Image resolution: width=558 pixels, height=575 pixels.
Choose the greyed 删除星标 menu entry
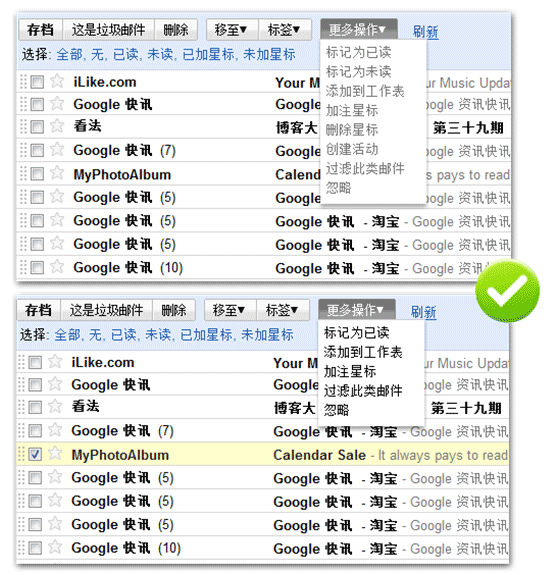[352, 130]
